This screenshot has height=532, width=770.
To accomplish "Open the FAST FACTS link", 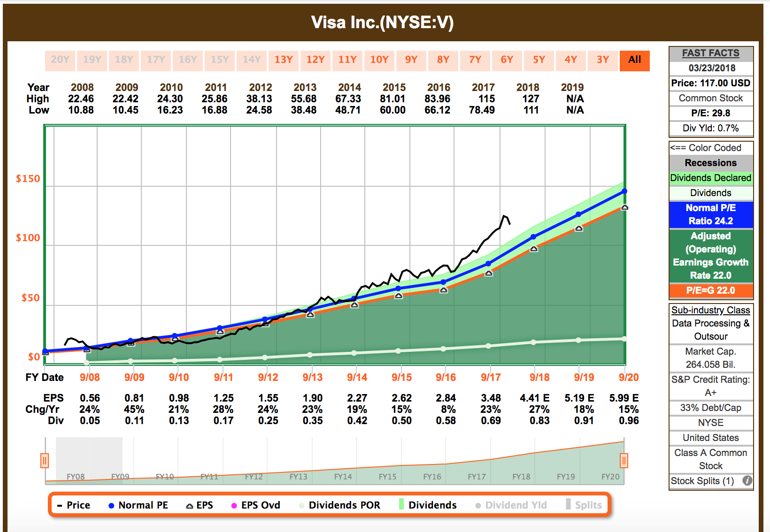I will click(x=710, y=53).
